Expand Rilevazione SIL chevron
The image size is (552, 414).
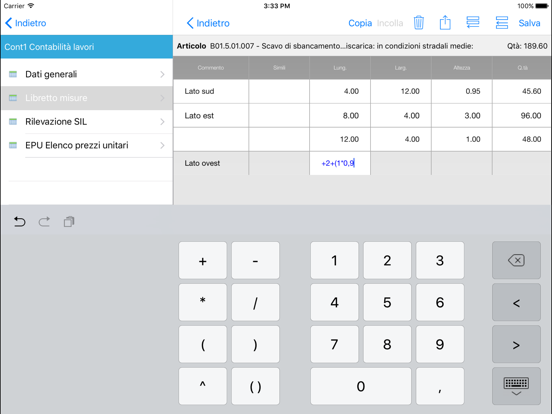point(162,122)
